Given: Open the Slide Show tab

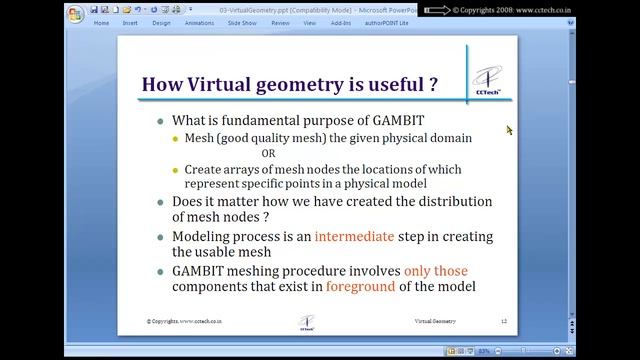Looking at the screenshot, I should coord(242,23).
